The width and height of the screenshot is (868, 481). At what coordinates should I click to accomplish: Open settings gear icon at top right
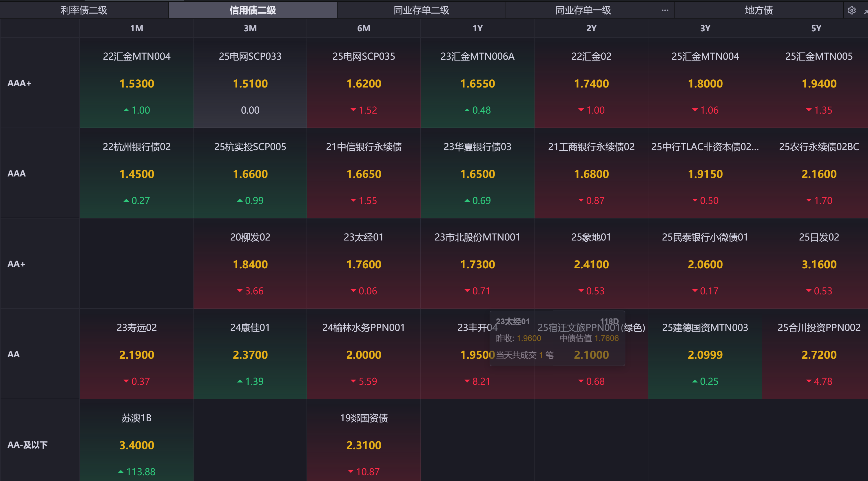(x=851, y=10)
